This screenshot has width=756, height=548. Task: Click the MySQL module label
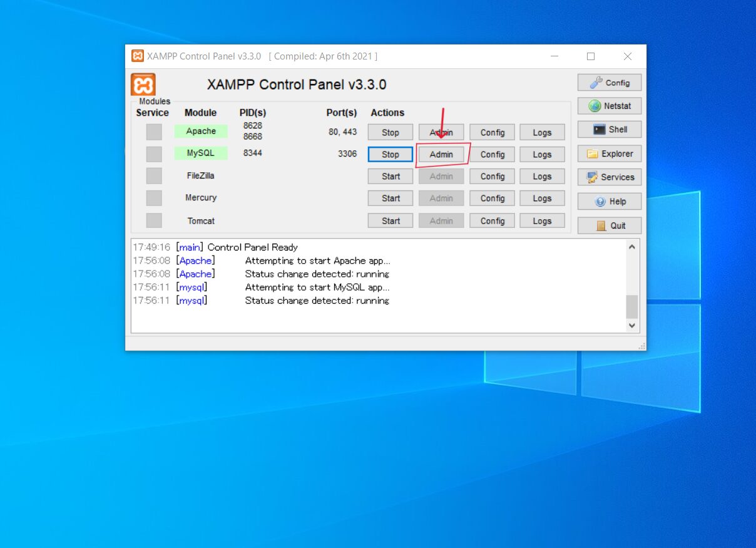pyautogui.click(x=201, y=153)
